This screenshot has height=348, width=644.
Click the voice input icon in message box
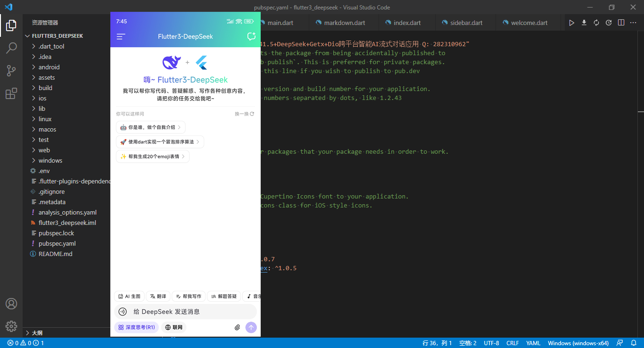click(123, 312)
